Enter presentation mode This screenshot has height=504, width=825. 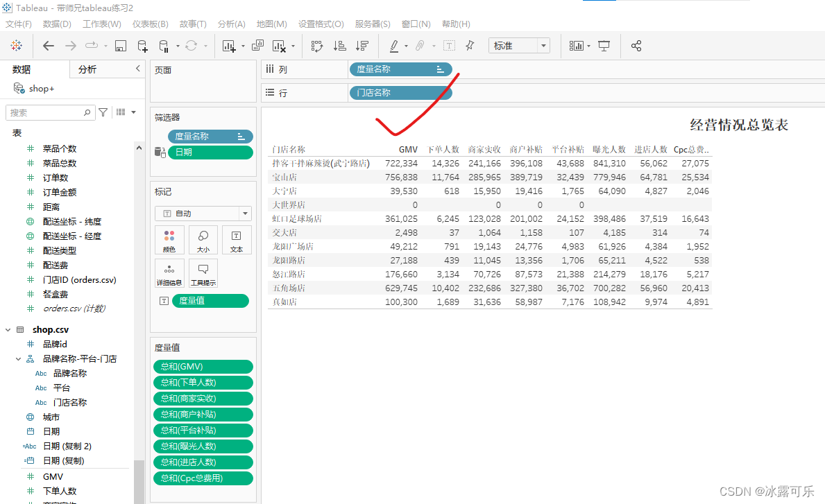coord(604,46)
